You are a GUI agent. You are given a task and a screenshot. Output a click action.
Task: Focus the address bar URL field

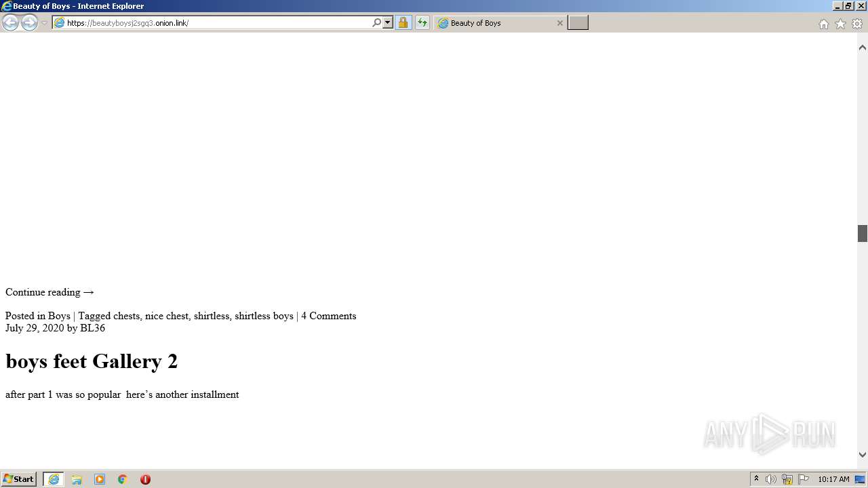[218, 23]
